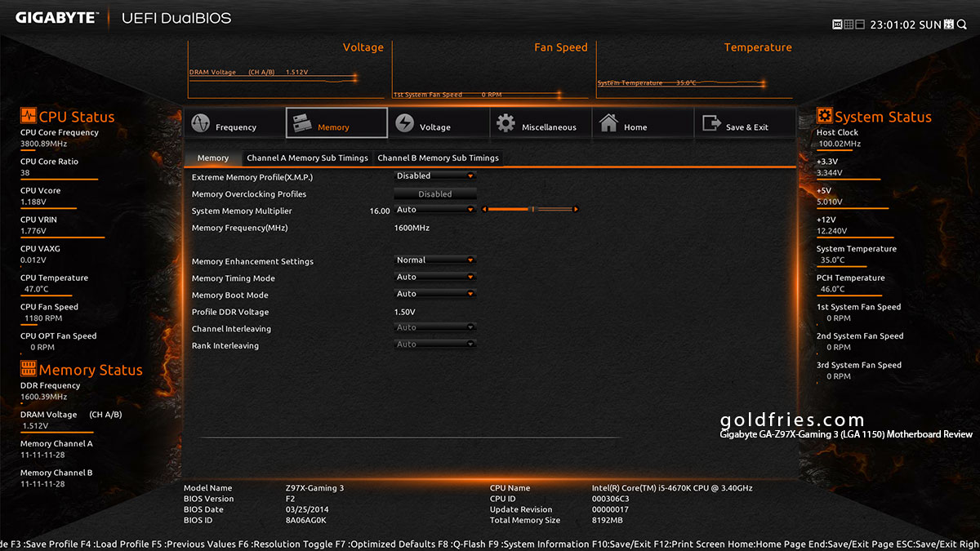Open Extreme Memory Profile (X.M.P.) dropdown
Screen dimensions: 980x551
434,176
